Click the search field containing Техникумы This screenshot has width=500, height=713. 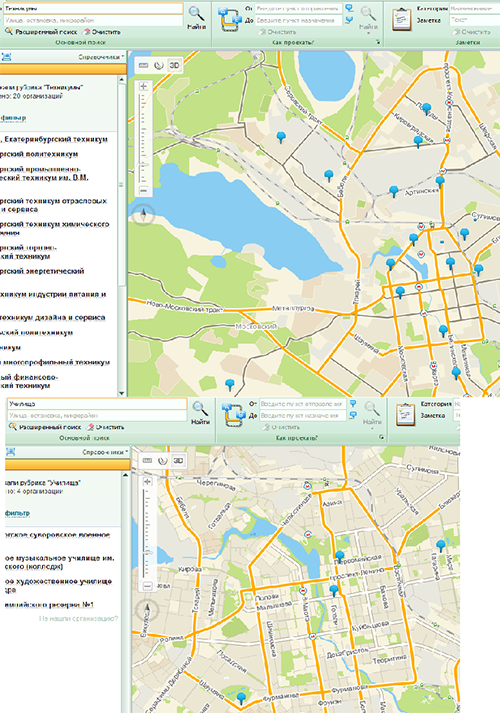tap(93, 9)
